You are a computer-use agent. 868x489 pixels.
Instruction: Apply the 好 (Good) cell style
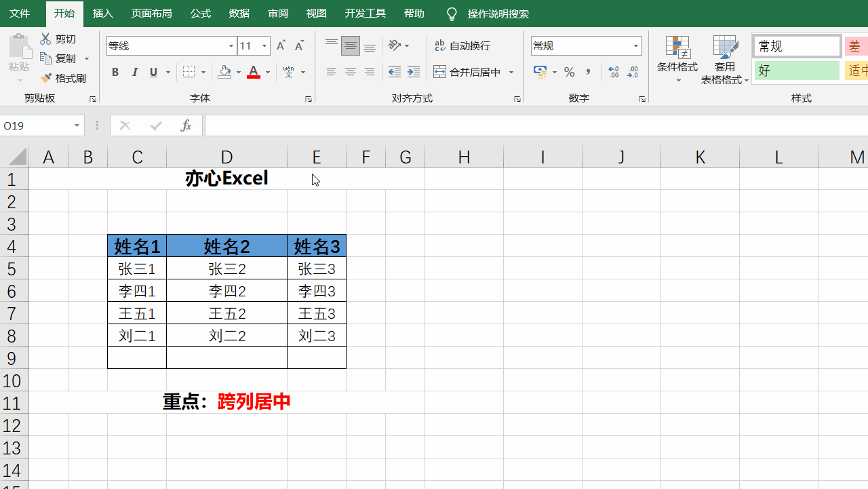pyautogui.click(x=796, y=71)
